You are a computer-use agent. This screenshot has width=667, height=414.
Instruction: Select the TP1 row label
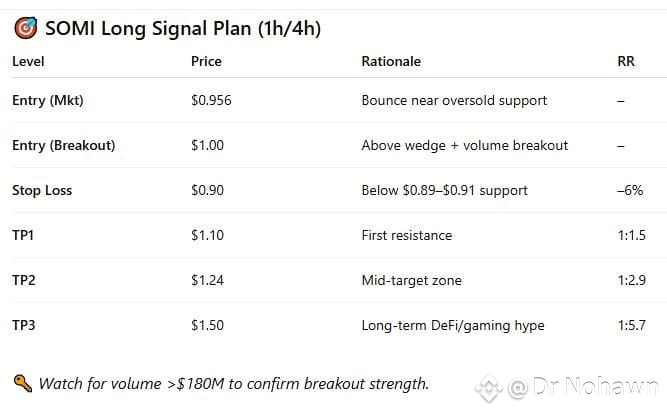24,235
